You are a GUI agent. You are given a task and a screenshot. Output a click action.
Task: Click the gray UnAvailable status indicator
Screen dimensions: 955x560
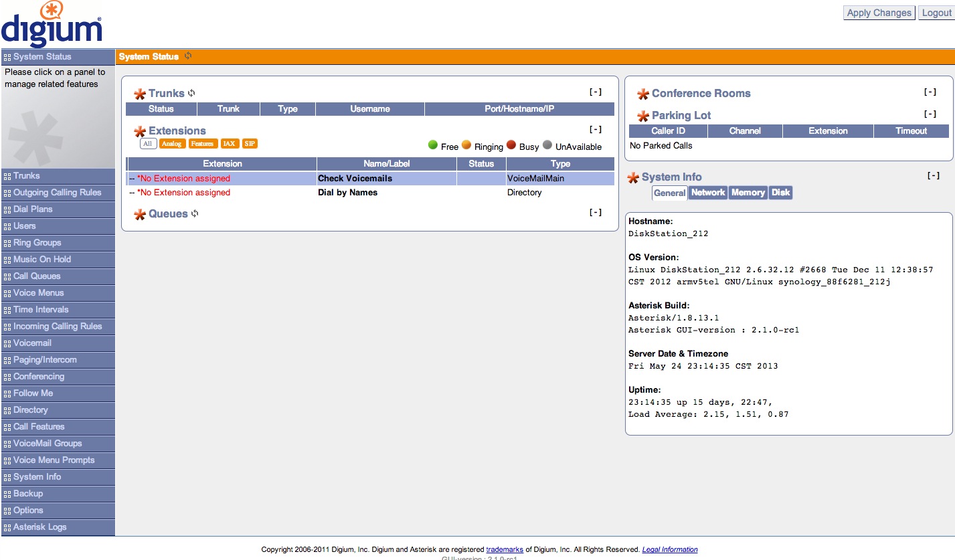coord(547,145)
